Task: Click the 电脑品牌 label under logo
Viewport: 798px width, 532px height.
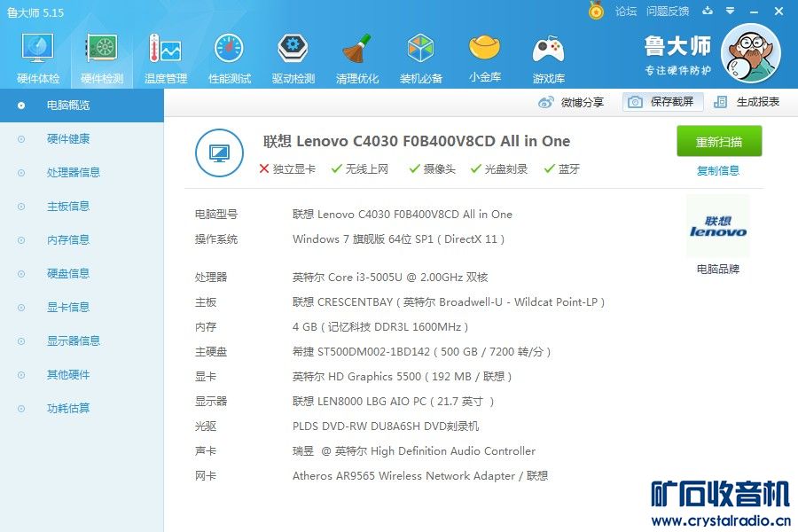Action: coord(717,270)
